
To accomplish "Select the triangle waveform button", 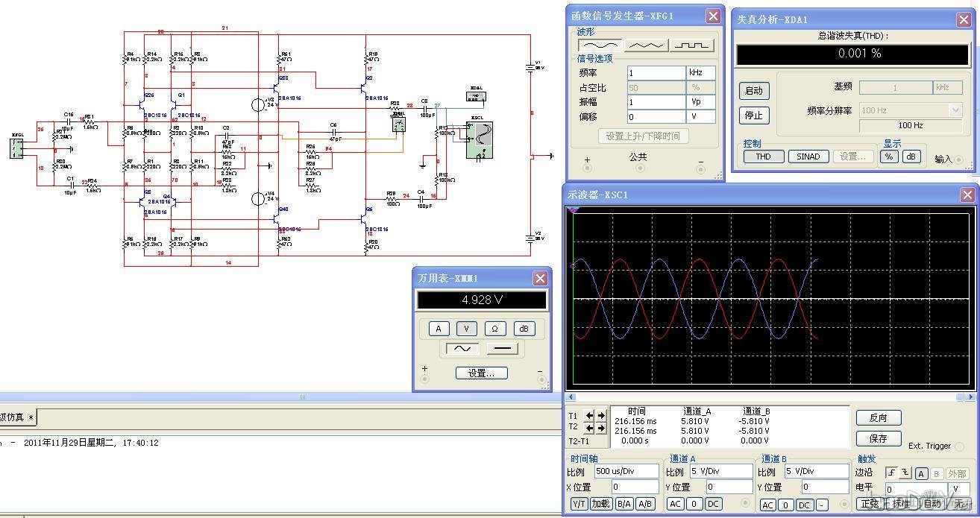I will click(646, 45).
